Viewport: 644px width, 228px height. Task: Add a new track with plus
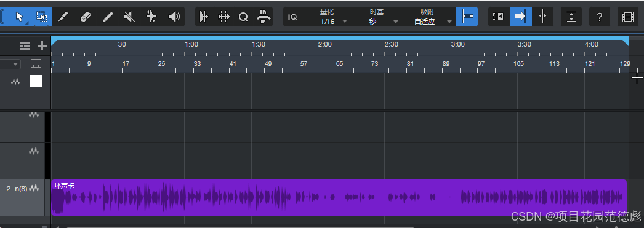click(42, 46)
